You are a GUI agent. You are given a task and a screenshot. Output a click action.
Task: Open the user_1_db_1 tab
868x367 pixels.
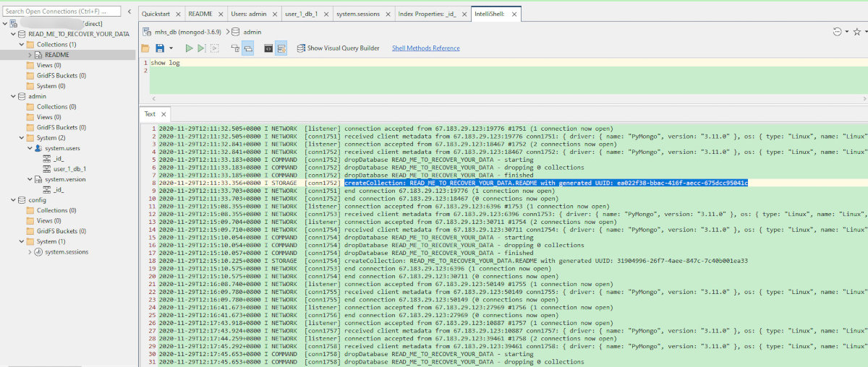[306, 14]
